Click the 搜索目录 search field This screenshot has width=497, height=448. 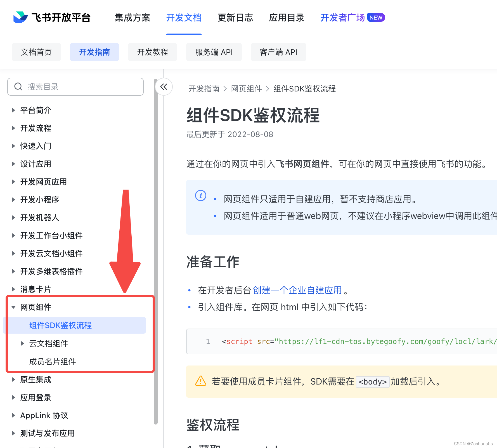pos(75,87)
